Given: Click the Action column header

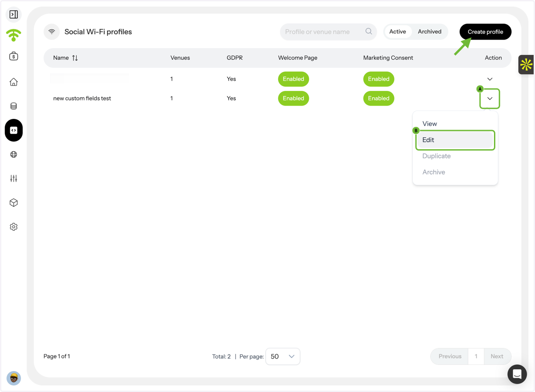Looking at the screenshot, I should coord(493,58).
